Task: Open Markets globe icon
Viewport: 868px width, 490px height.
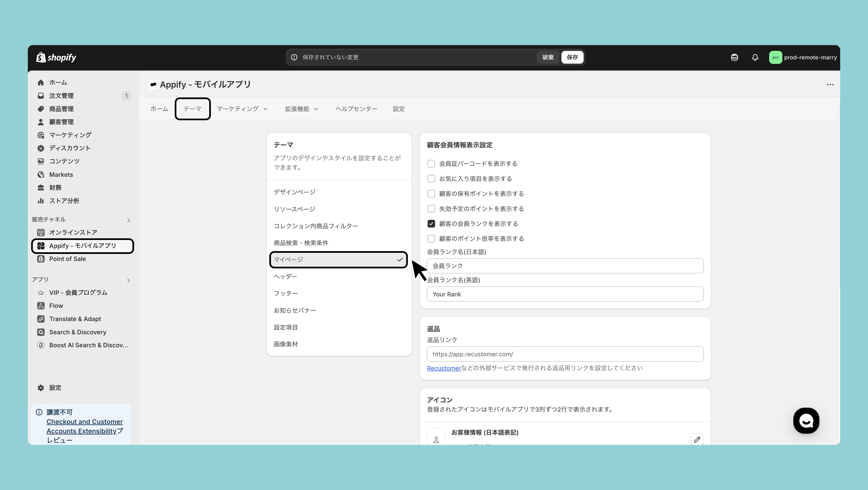Action: [x=41, y=174]
